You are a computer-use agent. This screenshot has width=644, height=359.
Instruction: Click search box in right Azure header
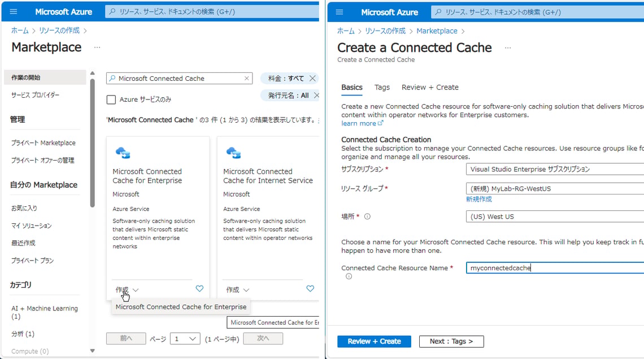pyautogui.click(x=538, y=12)
